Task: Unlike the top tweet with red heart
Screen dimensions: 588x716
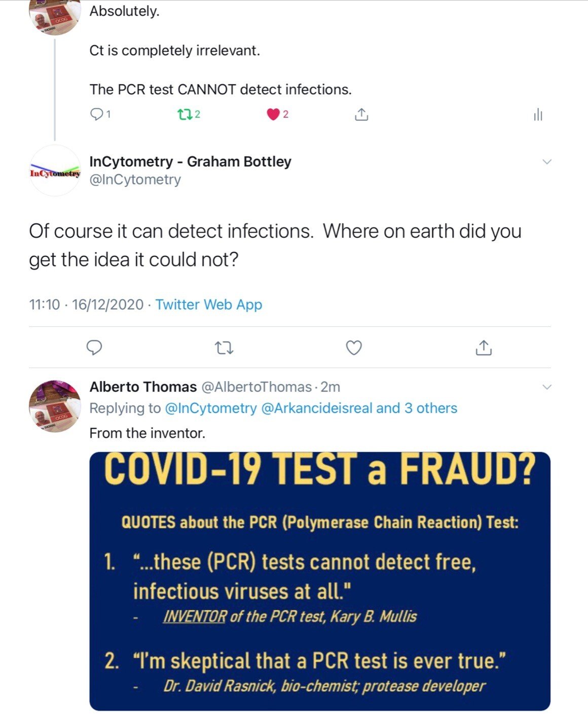Action: coord(273,115)
